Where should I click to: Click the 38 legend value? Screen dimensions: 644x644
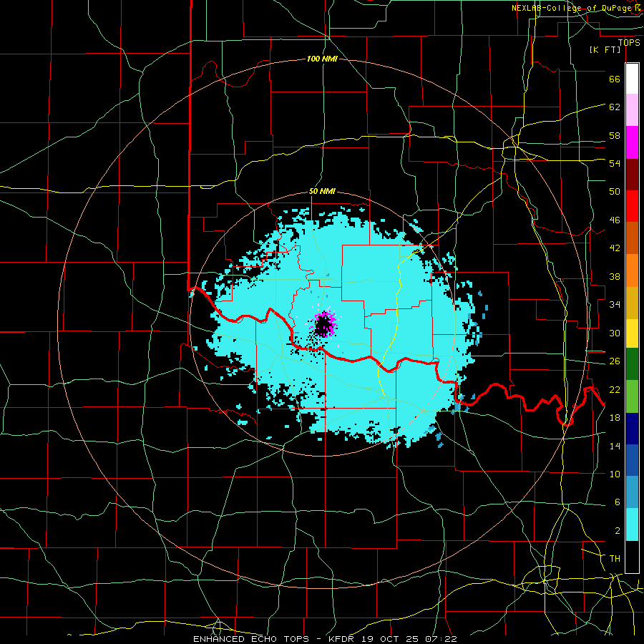coord(615,277)
